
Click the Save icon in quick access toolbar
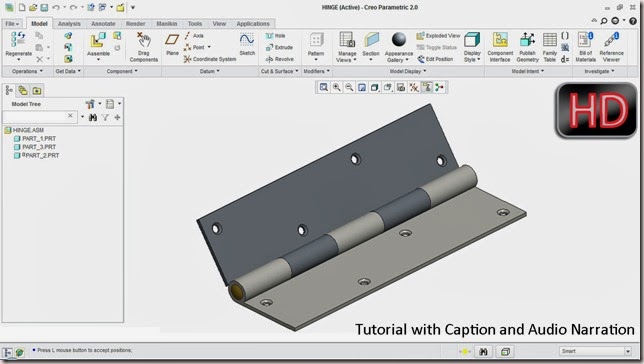(44, 7)
